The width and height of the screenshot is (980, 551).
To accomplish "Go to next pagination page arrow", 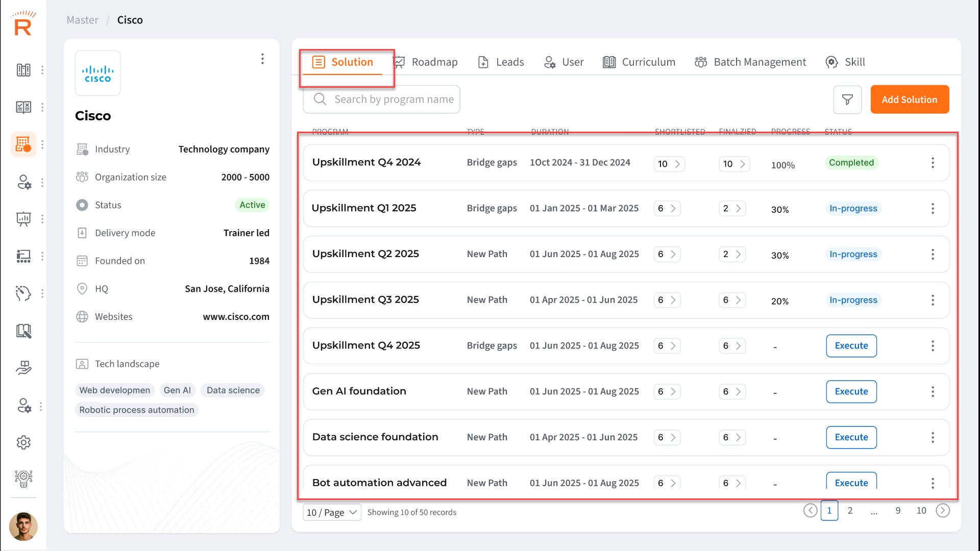I will click(943, 511).
